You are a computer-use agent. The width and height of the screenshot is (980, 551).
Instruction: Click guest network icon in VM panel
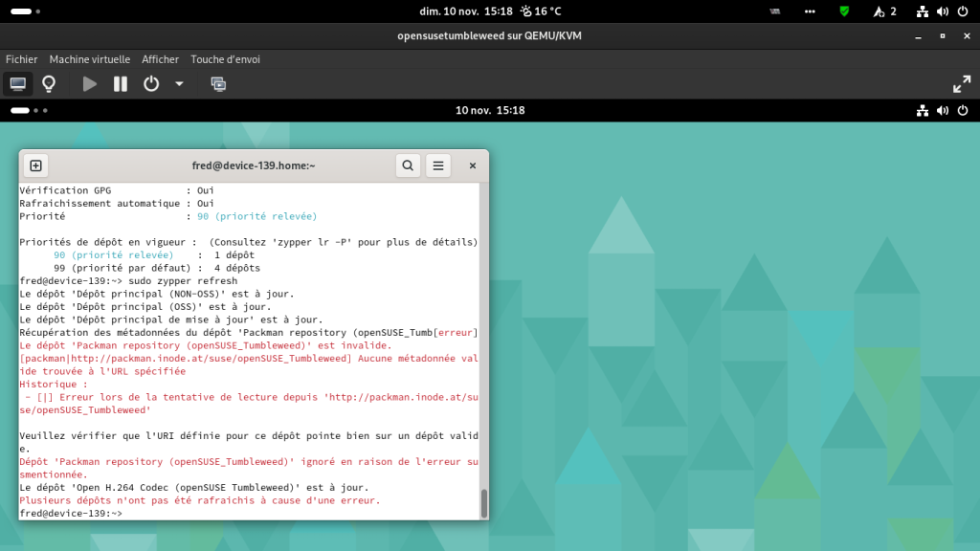923,111
